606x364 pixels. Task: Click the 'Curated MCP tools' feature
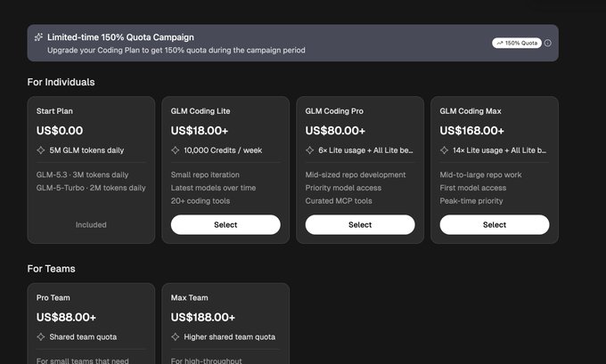coord(339,201)
